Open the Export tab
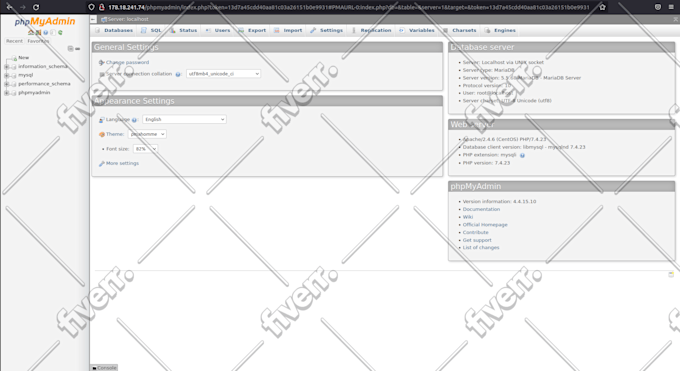 tap(252, 30)
